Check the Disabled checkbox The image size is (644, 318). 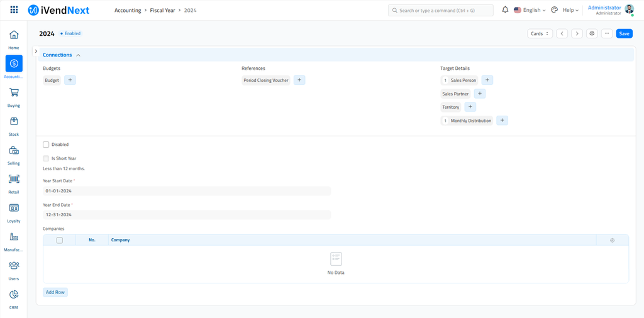pyautogui.click(x=46, y=145)
